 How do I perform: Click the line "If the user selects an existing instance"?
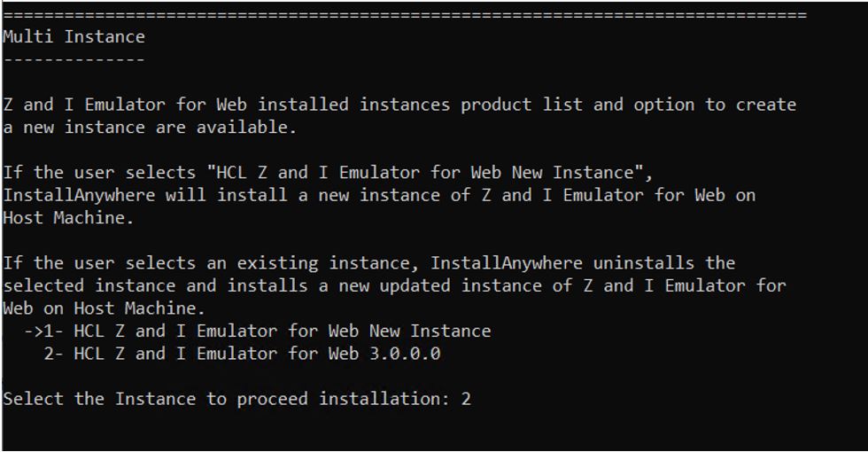[368, 263]
